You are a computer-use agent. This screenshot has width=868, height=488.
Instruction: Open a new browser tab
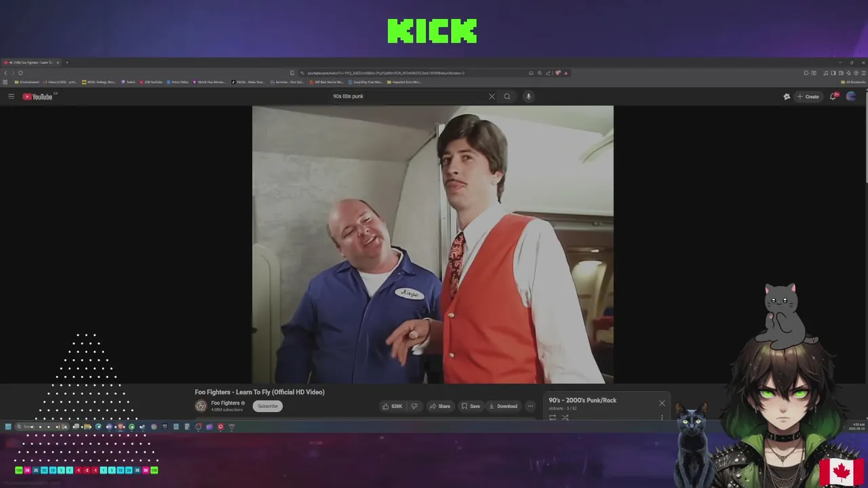coord(66,62)
